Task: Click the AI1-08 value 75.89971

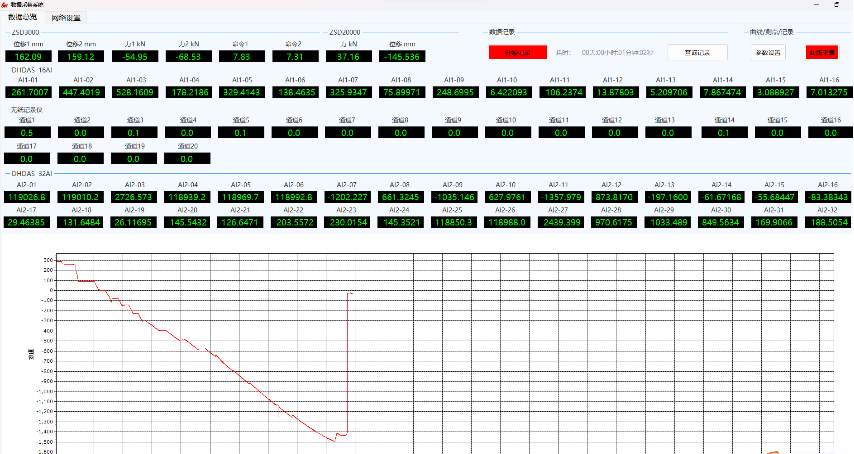Action: point(402,93)
